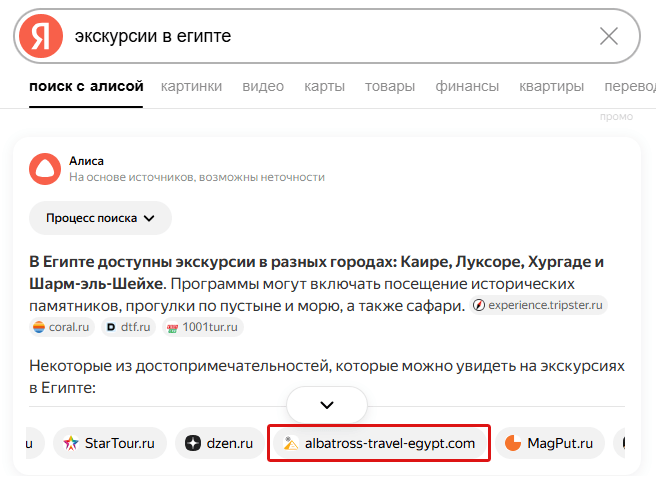Open experience.tripster.ru source link
This screenshot has height=486, width=656.
point(539,305)
